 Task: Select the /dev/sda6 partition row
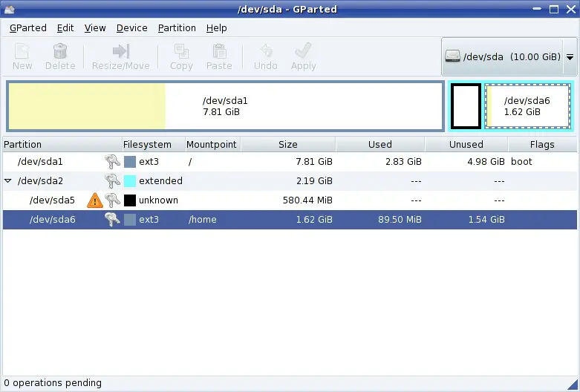(x=290, y=219)
